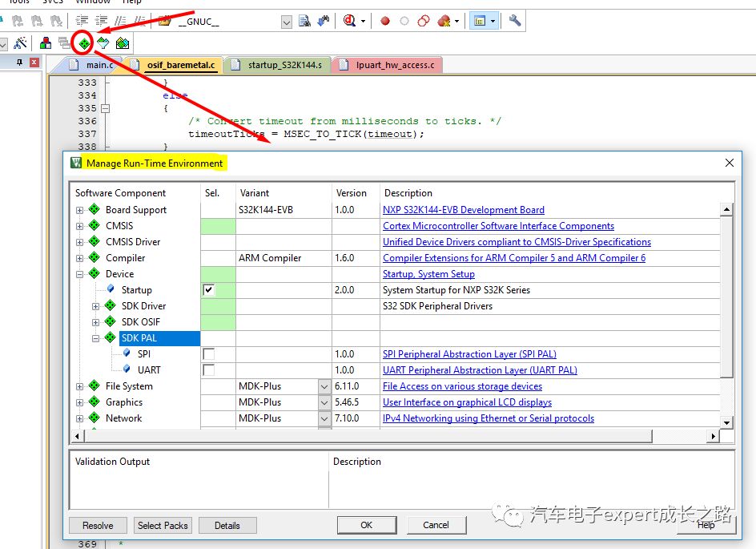Open Configuration with the wrench icon
This screenshot has height=549, width=756.
514,21
